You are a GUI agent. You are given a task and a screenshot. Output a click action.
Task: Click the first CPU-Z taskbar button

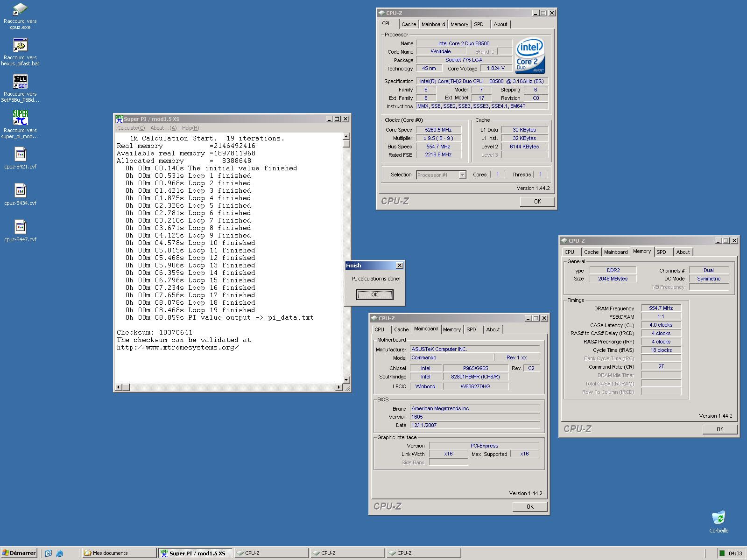coord(271,553)
